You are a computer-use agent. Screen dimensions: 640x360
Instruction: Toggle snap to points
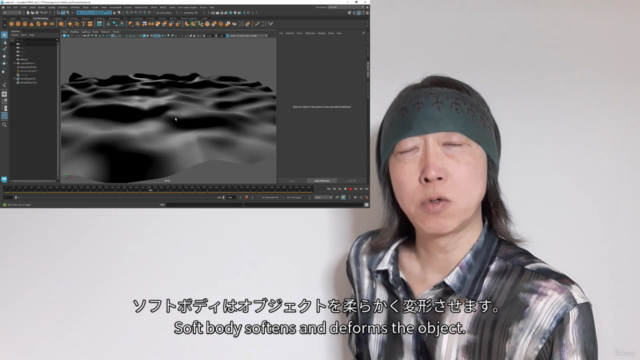[136, 13]
